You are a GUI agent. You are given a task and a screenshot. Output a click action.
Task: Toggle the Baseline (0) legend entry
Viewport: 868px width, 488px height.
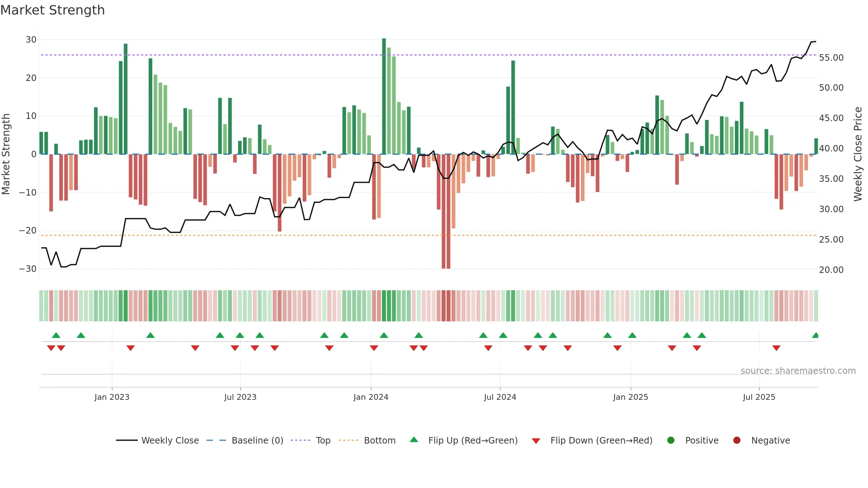[x=245, y=440]
